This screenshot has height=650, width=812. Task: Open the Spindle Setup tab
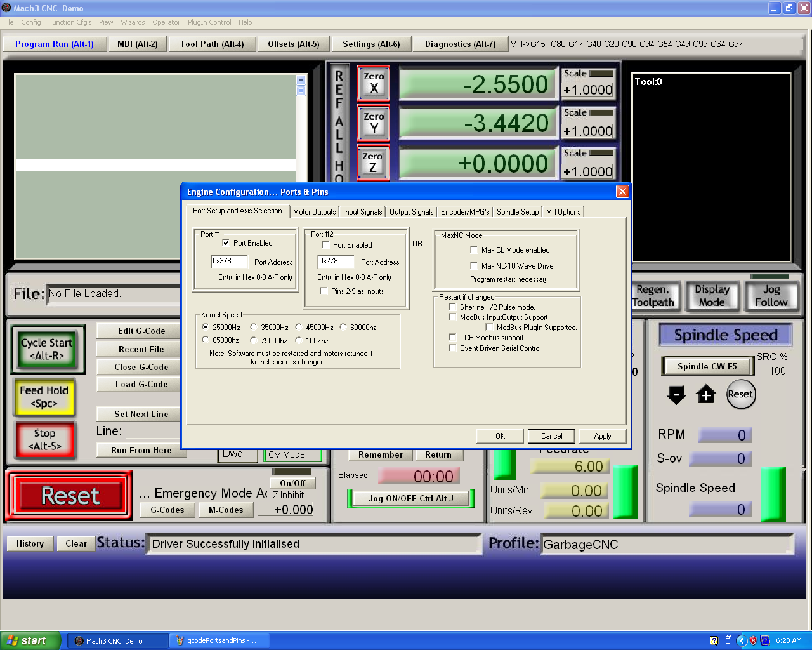[x=517, y=212]
